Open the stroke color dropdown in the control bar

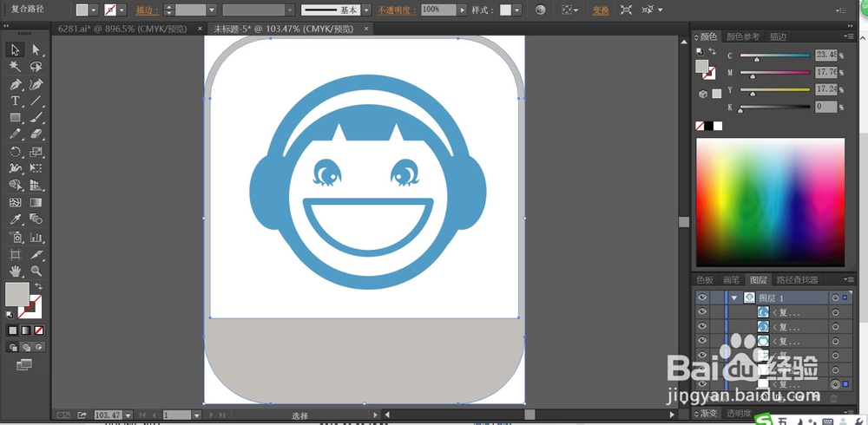[x=122, y=10]
